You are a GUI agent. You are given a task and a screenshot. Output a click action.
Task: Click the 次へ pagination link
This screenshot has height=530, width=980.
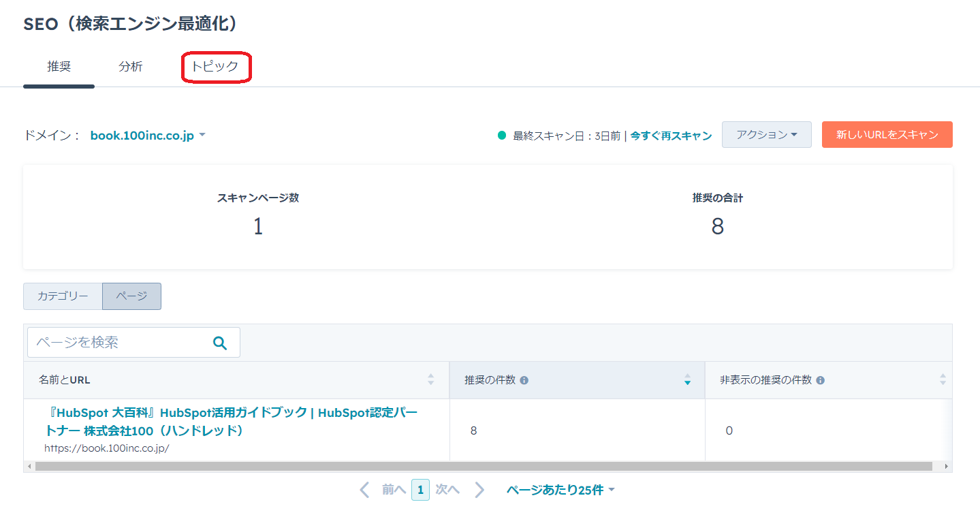click(x=447, y=490)
